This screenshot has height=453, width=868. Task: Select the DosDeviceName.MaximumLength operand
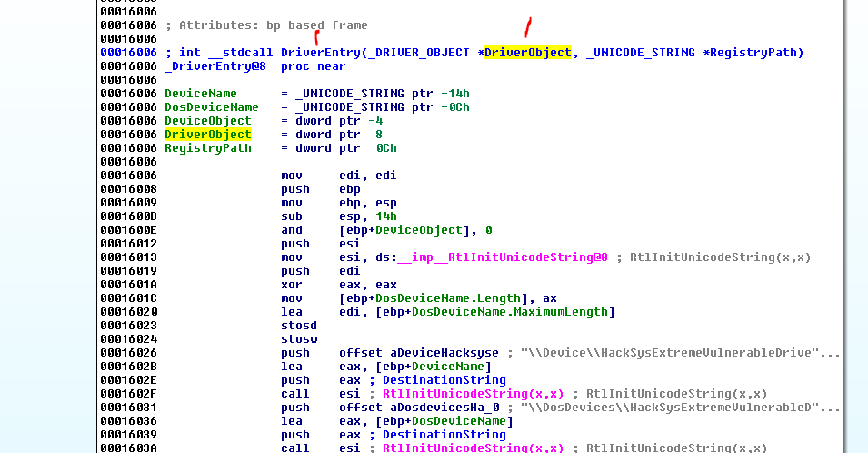513,312
